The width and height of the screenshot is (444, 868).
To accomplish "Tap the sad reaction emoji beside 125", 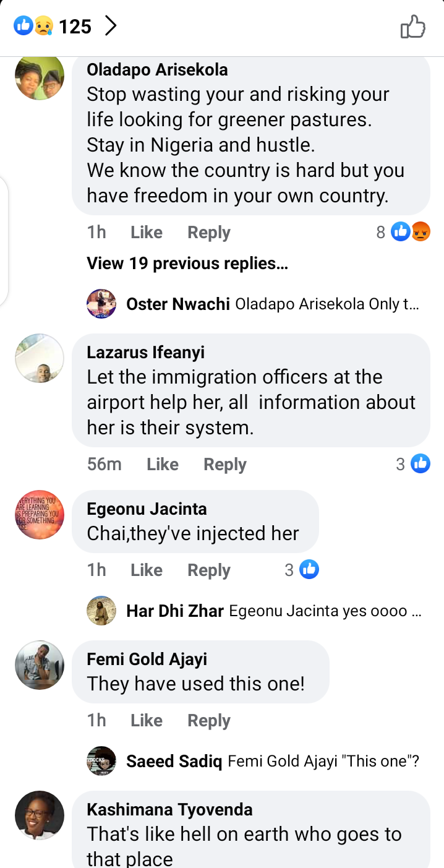I will click(x=43, y=26).
